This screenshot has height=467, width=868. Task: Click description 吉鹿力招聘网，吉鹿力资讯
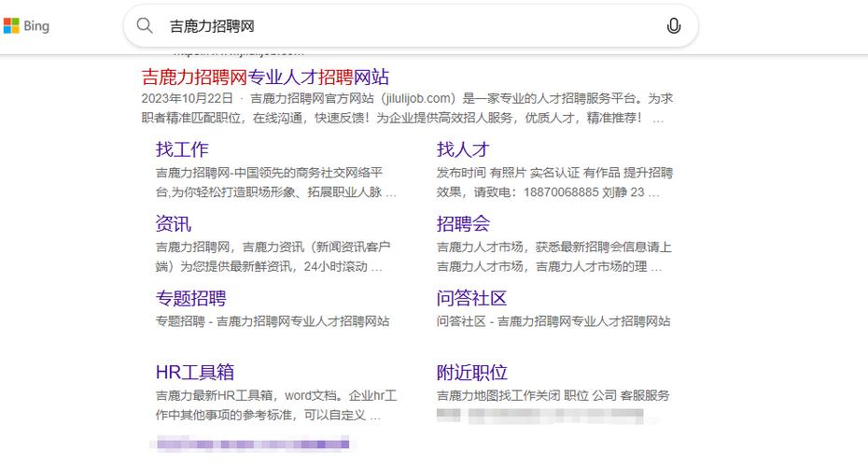point(273,248)
